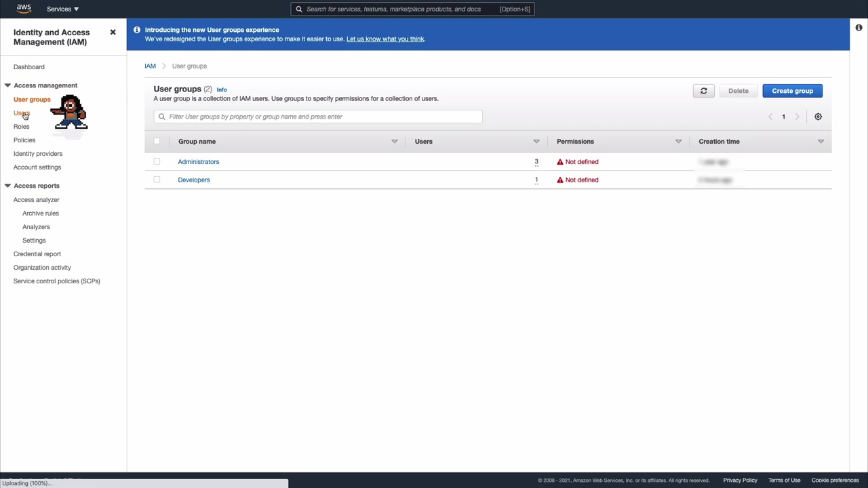Open Identity providers in the sidebar

38,154
